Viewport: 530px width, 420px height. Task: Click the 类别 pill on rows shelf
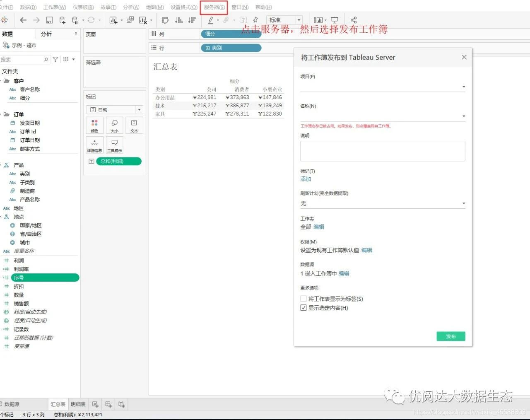(x=231, y=48)
